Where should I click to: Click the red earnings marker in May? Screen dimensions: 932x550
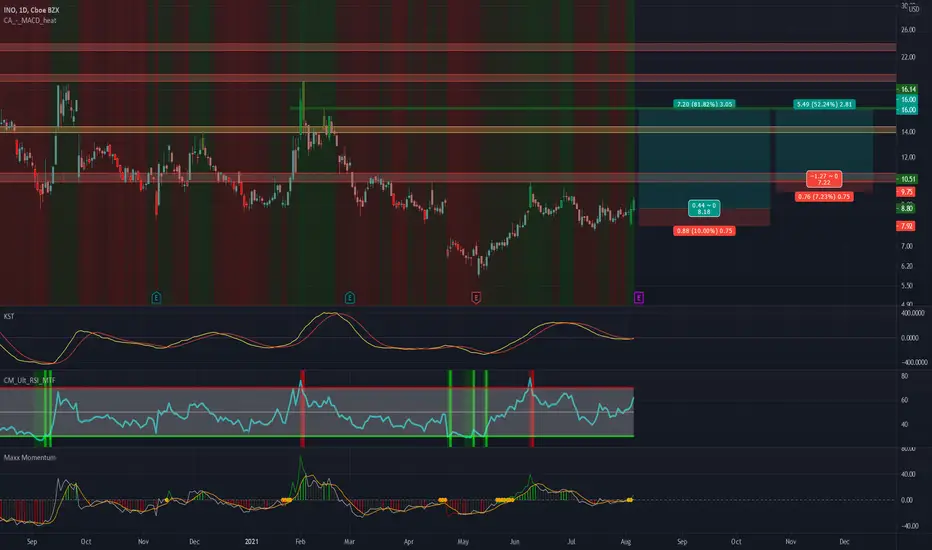(x=476, y=297)
